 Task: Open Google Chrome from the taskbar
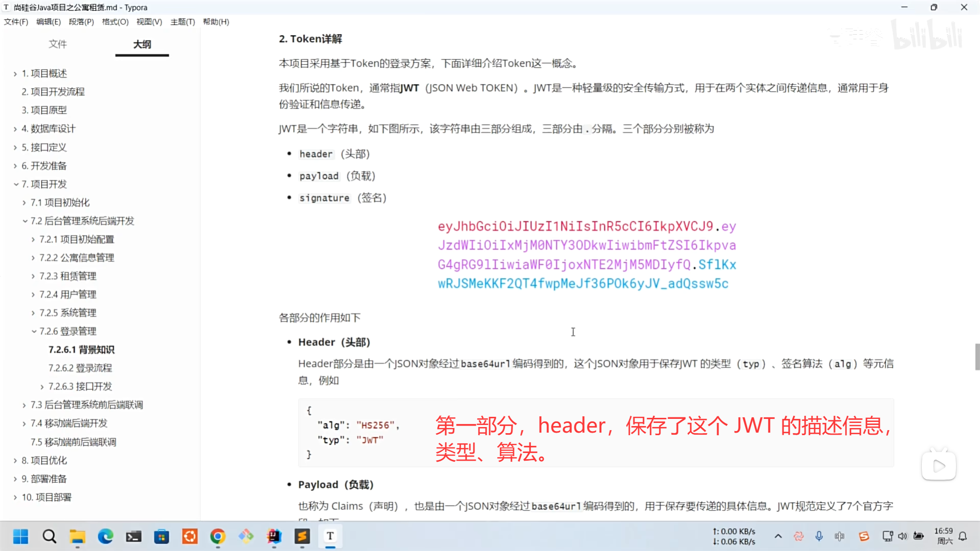point(218,536)
